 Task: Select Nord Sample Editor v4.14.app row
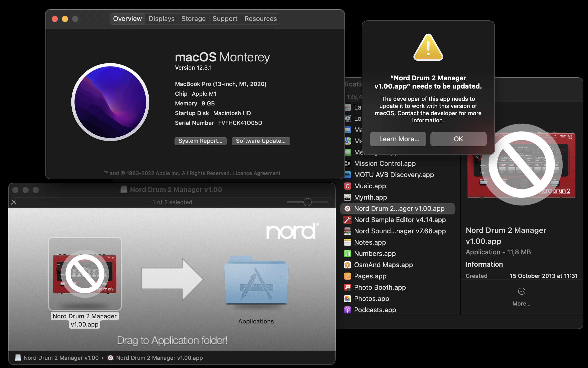tap(398, 220)
